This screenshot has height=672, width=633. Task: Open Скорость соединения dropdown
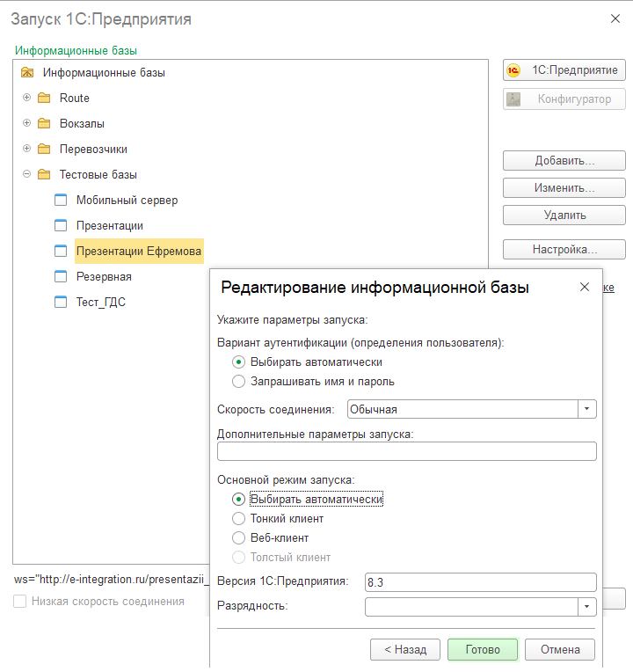click(587, 409)
